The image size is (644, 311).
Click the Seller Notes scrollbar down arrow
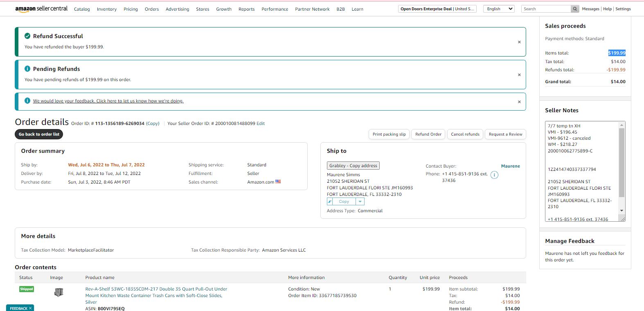pyautogui.click(x=622, y=211)
